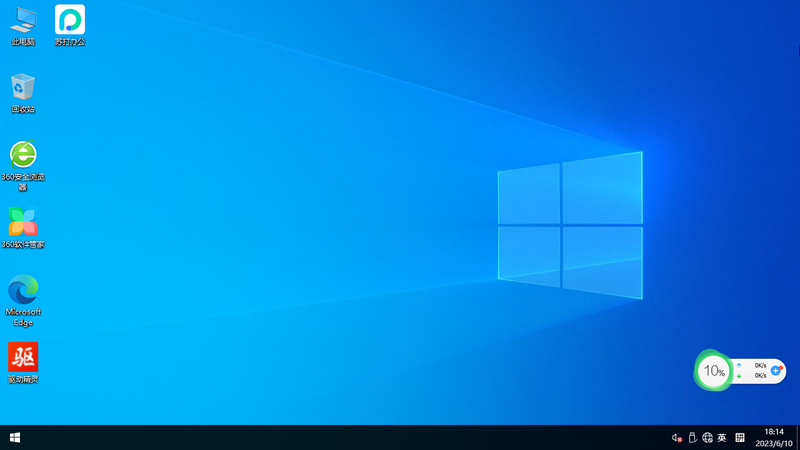Click the Show desktop strip at taskbar edge
800x450 pixels.
coord(798,438)
